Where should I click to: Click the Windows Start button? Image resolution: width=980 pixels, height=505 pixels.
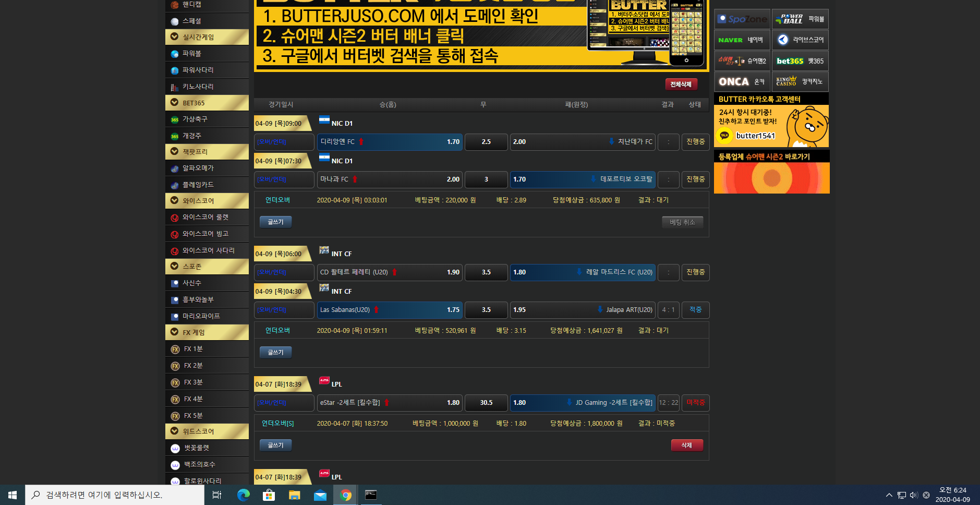[x=13, y=495]
